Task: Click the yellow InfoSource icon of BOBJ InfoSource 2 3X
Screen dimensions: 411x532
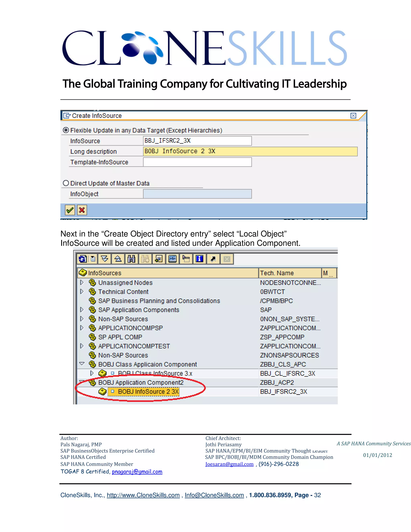Action: tap(103, 392)
